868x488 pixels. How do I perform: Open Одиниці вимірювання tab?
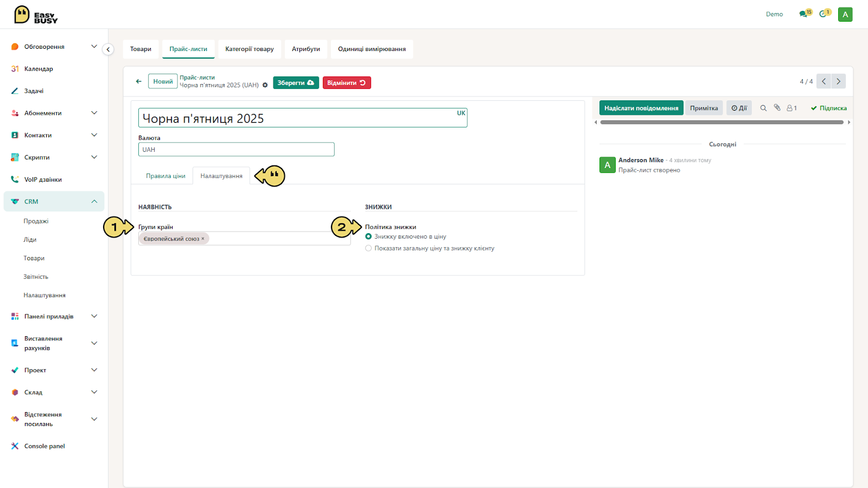(x=372, y=49)
